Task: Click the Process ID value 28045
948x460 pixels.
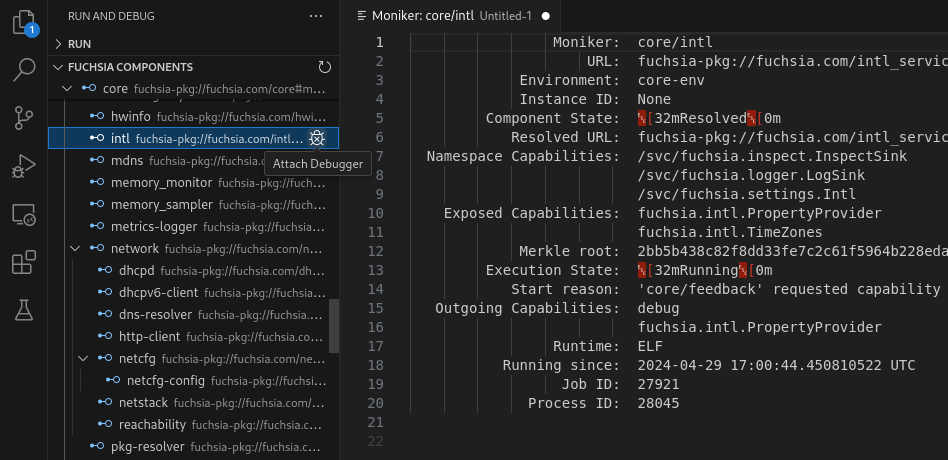Action: click(658, 403)
